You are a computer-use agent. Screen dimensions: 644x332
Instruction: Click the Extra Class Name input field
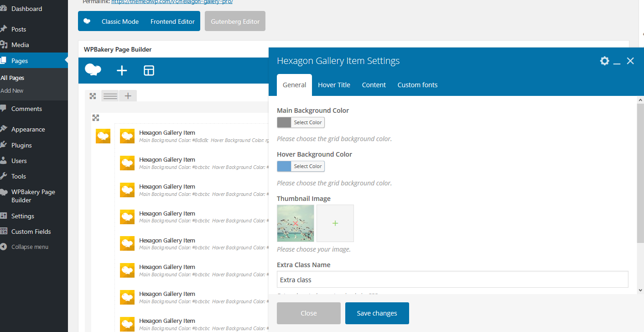tap(452, 279)
